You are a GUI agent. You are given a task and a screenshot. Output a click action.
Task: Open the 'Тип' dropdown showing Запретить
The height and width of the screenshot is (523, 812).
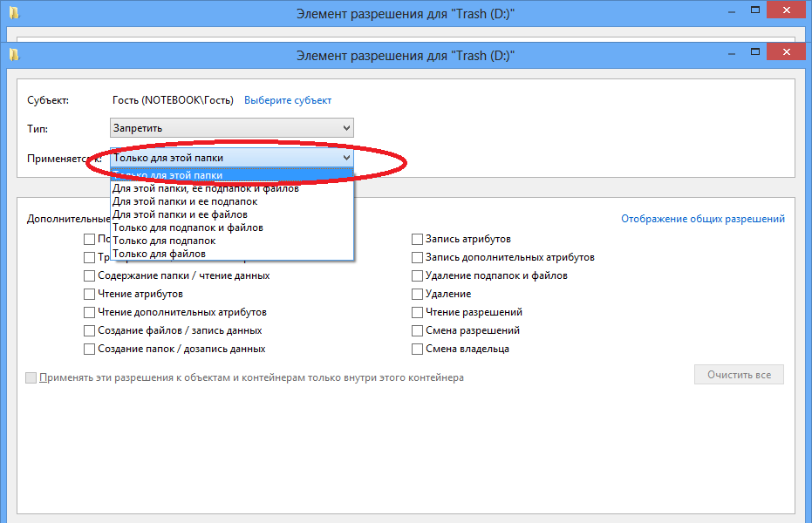click(231, 128)
